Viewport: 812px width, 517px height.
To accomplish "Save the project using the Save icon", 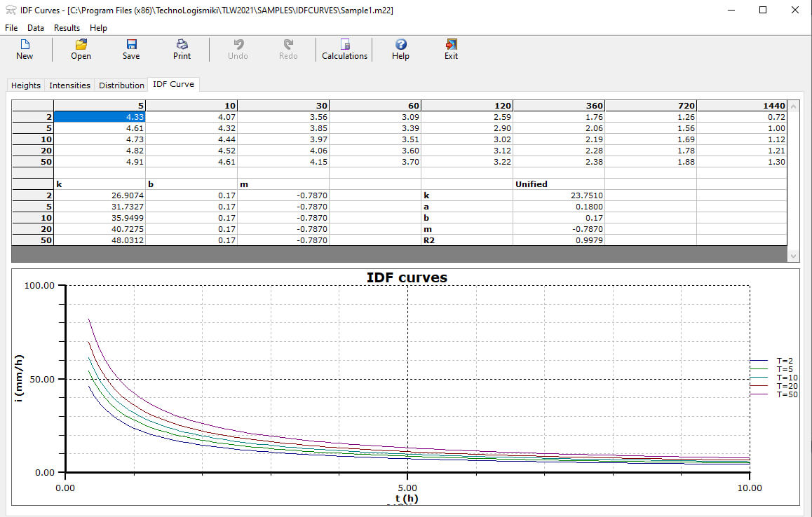I will [131, 49].
